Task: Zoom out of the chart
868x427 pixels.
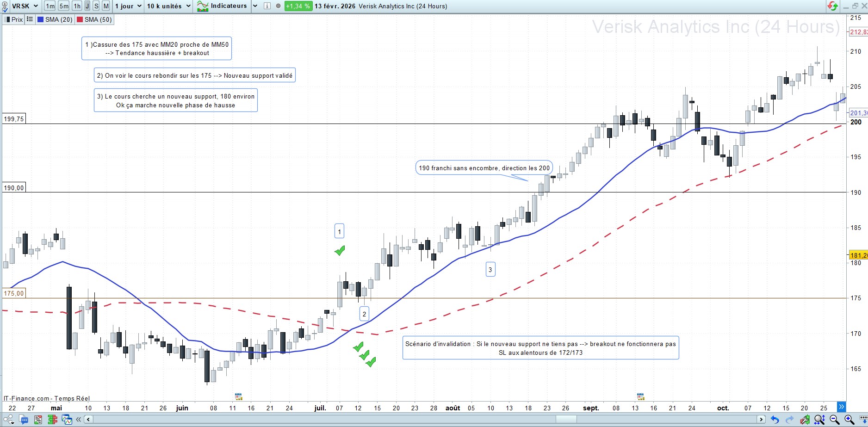Action: (x=835, y=420)
